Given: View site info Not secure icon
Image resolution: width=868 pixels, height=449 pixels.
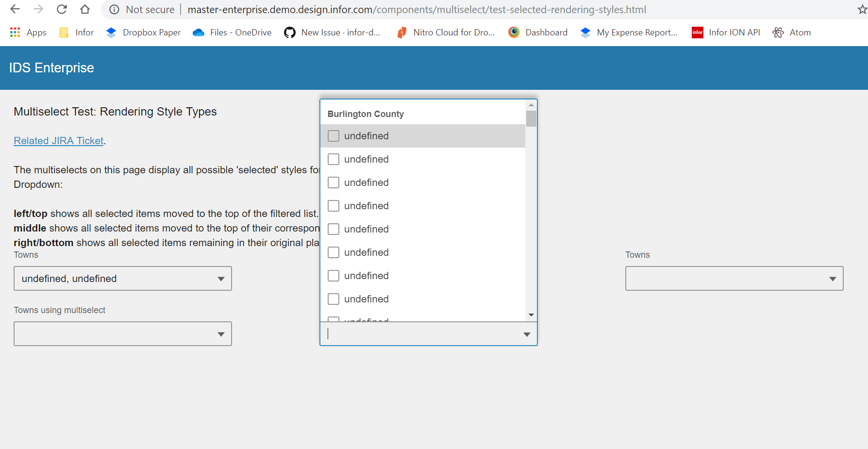Looking at the screenshot, I should point(114,10).
